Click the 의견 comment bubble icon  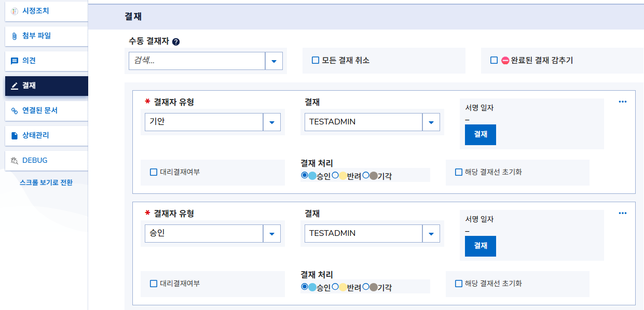[x=15, y=61]
